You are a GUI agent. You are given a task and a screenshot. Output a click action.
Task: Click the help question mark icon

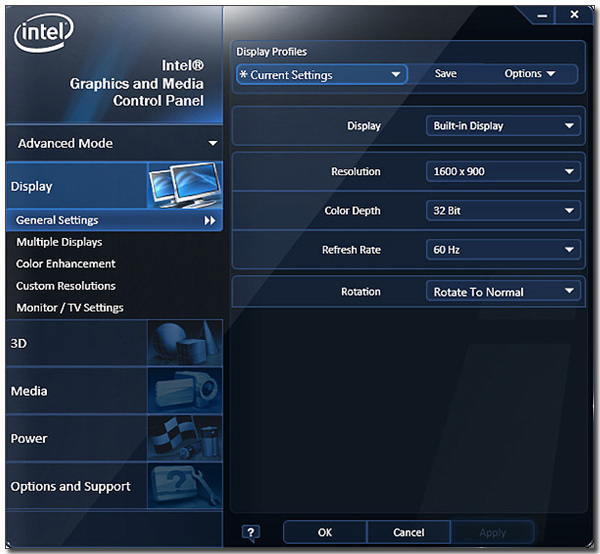tap(251, 533)
